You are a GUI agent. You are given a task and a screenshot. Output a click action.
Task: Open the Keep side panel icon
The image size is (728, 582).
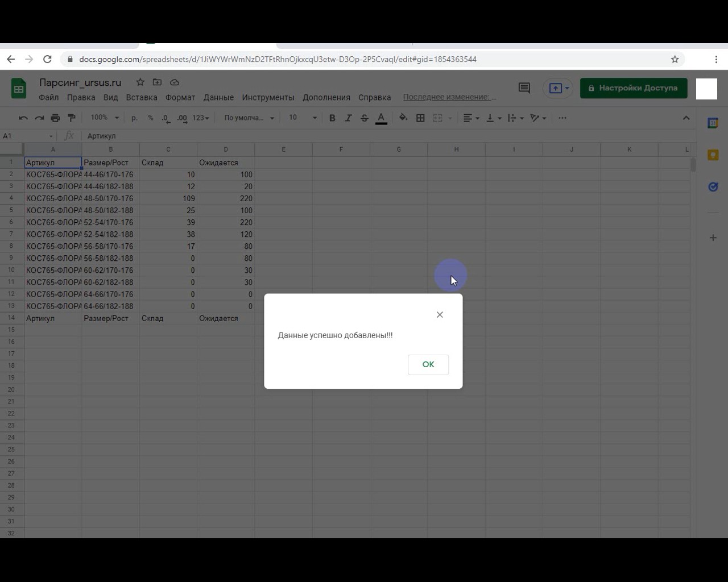tap(713, 155)
